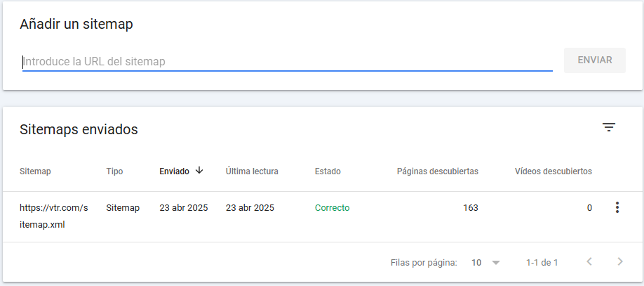Viewport: 644px width, 286px height.
Task: Sort by Páginas descubiertas column
Action: [x=437, y=171]
